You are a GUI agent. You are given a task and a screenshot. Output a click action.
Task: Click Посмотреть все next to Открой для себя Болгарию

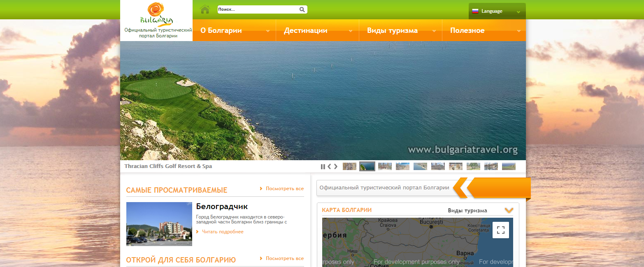click(284, 258)
